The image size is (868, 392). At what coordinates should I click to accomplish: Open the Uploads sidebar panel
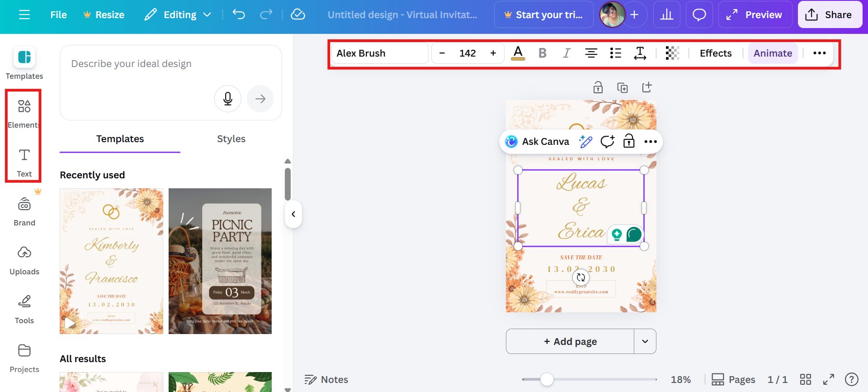[x=24, y=261]
